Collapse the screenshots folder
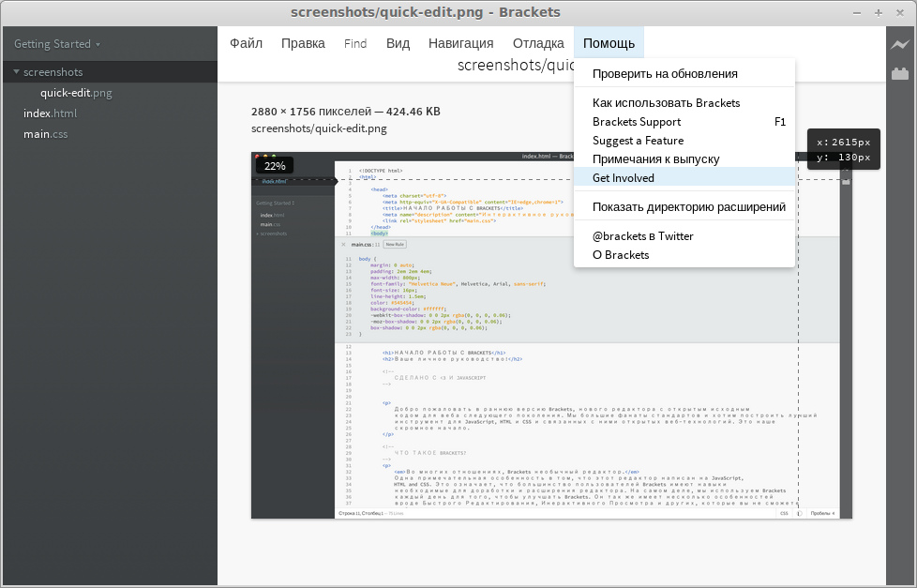The width and height of the screenshot is (917, 588). tap(16, 71)
